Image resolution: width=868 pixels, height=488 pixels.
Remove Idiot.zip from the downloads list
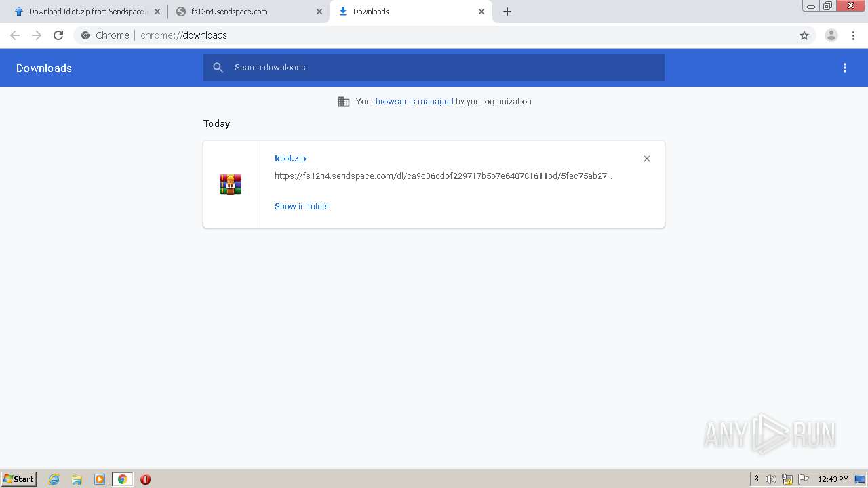tap(647, 159)
